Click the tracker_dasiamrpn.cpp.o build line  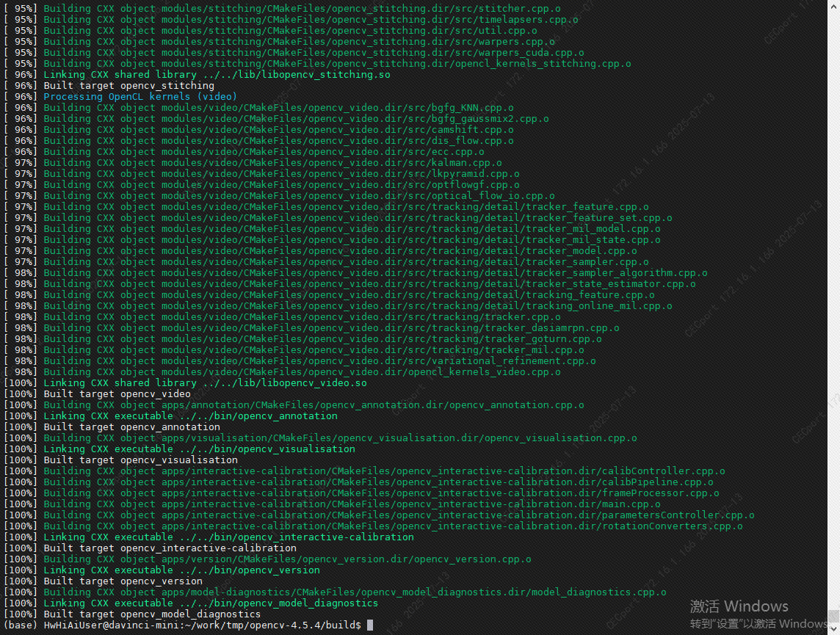coord(311,327)
